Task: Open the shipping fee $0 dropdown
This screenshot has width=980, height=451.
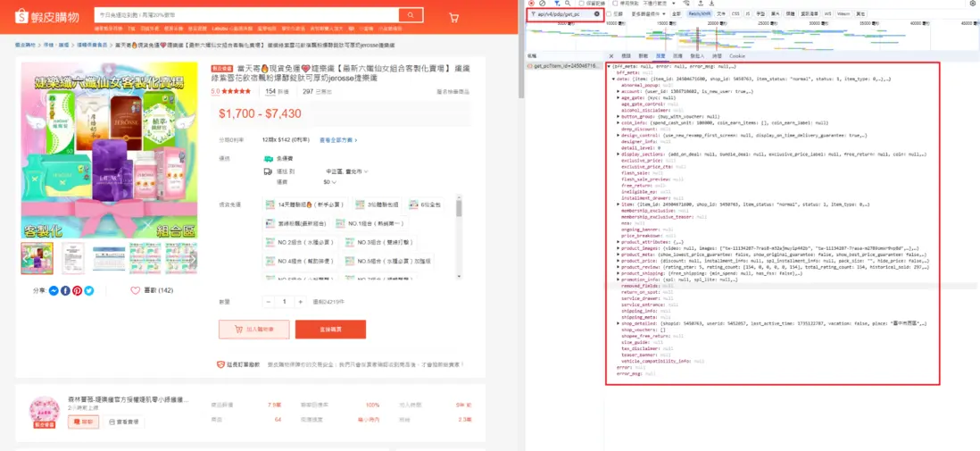Action: coord(328,182)
